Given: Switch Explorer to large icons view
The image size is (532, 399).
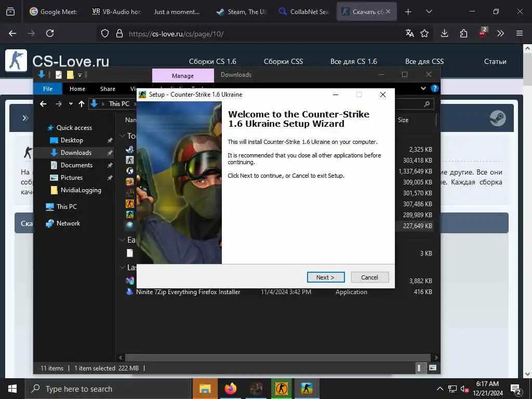Looking at the screenshot, I should (433, 368).
